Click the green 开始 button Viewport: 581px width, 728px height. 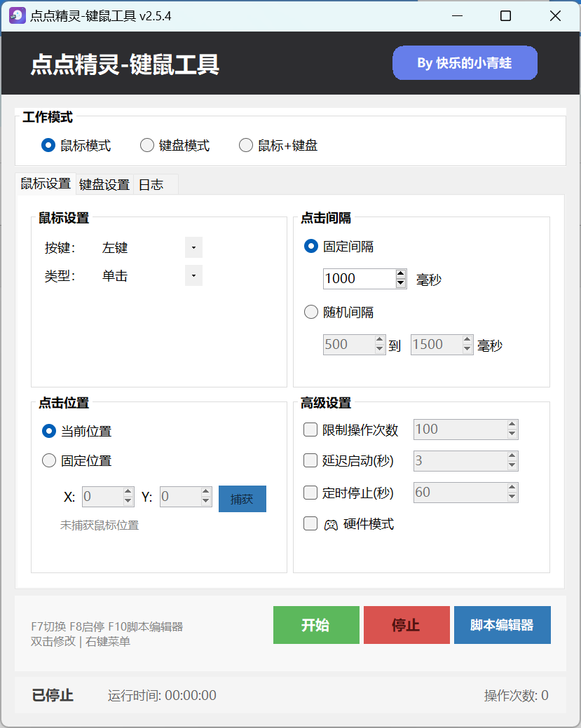[316, 625]
